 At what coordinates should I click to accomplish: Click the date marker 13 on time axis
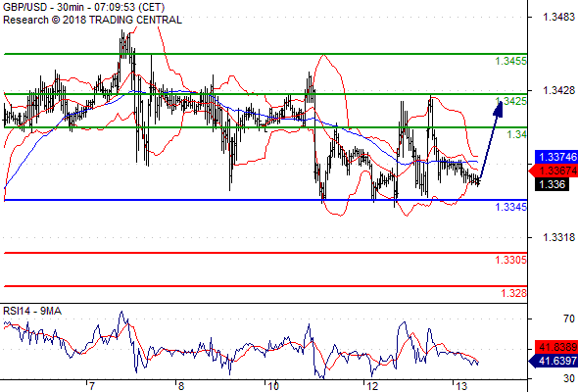(461, 386)
